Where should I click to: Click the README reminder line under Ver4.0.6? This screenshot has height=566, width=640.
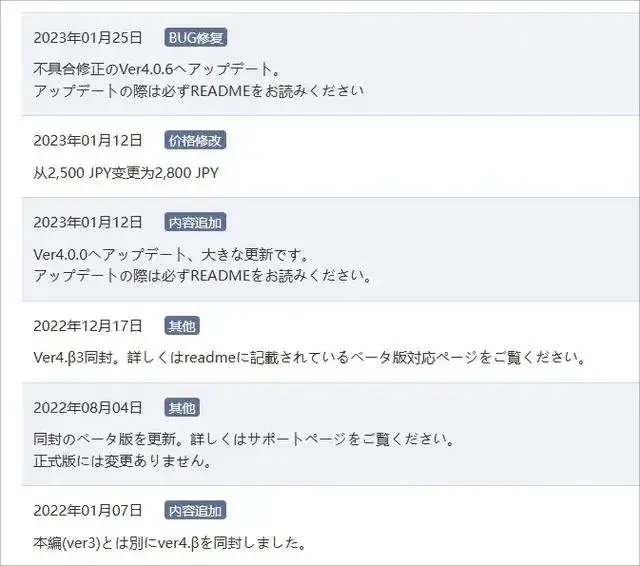point(199,91)
